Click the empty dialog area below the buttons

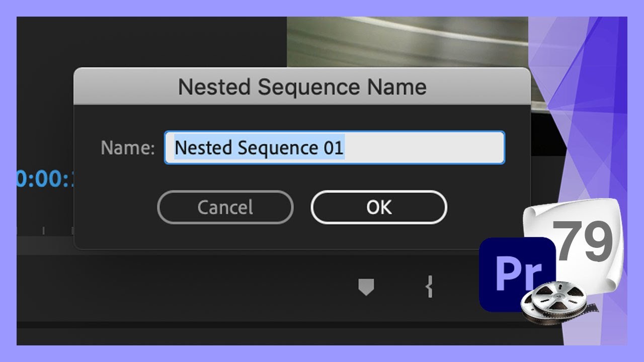302,235
